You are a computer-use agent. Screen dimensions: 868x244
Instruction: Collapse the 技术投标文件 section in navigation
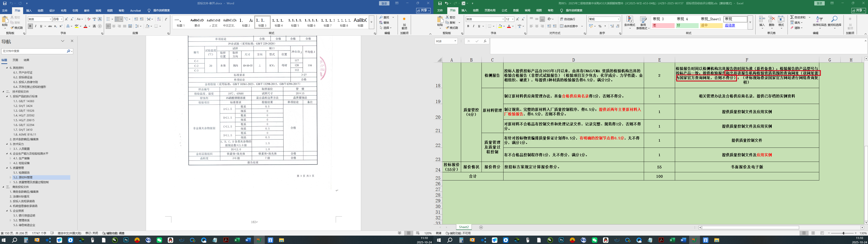pyautogui.click(x=3, y=91)
